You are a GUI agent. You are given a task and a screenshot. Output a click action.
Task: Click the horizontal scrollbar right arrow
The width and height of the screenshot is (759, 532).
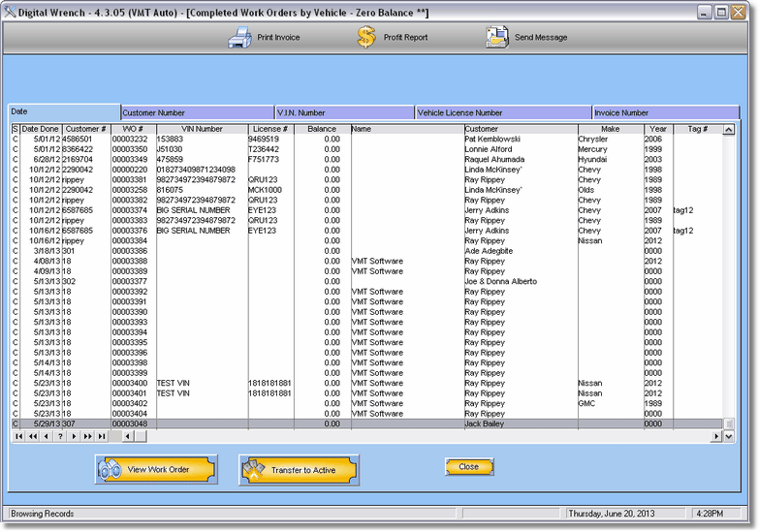[x=716, y=436]
